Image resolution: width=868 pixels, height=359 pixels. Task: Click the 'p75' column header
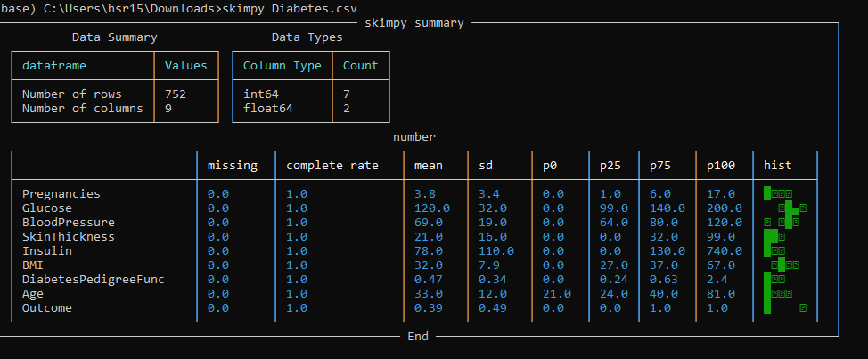[660, 166]
